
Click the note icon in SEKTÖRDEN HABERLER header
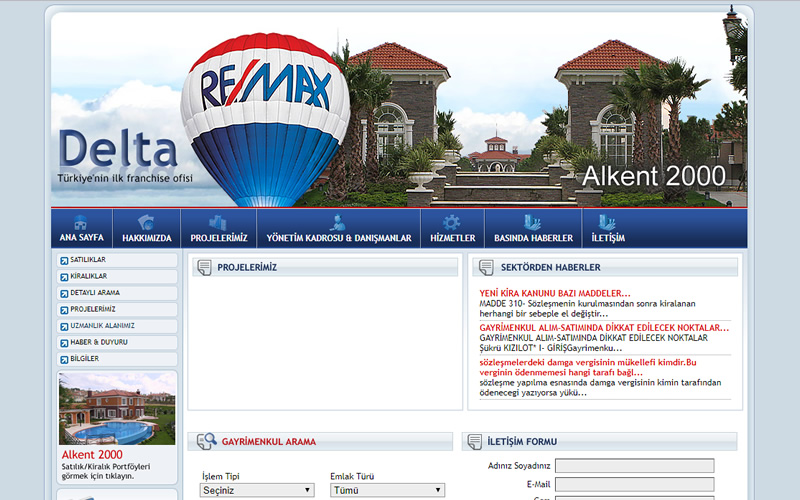[x=486, y=267]
